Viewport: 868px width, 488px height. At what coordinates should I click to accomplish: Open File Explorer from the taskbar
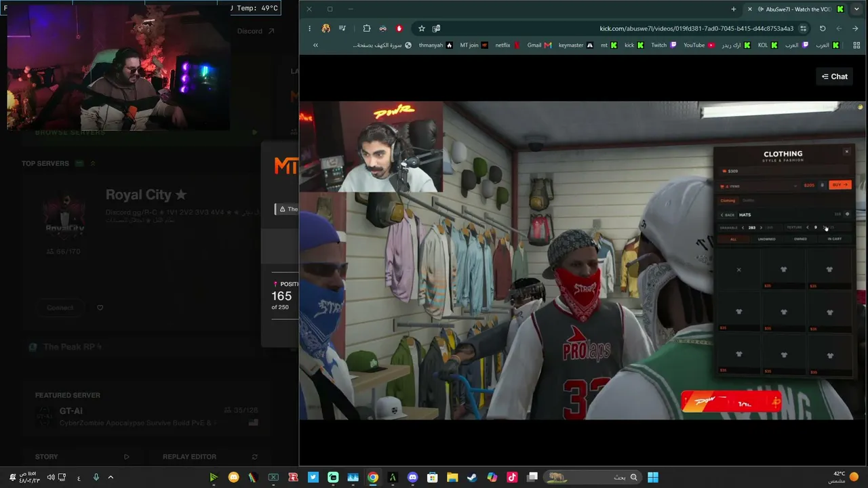[x=452, y=477]
